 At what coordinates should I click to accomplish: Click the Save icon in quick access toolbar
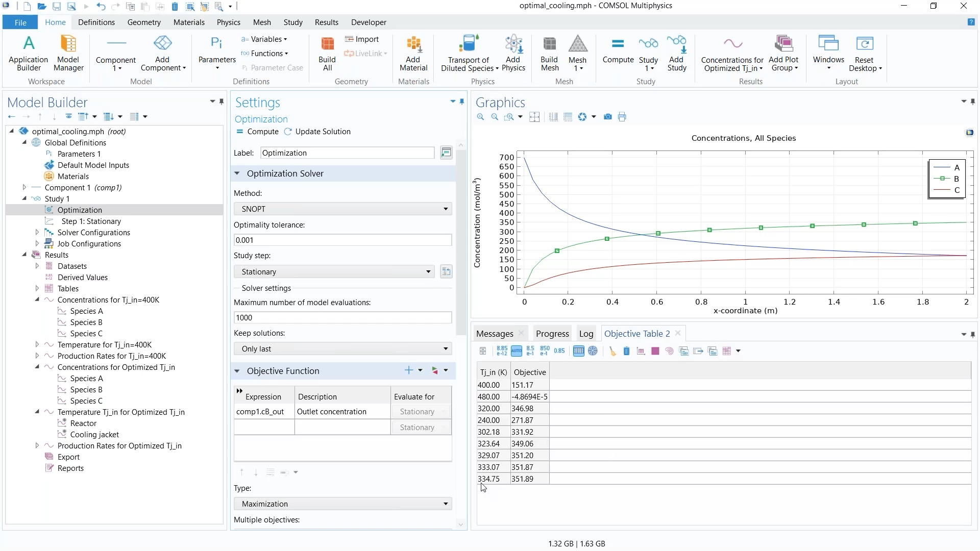pyautogui.click(x=57, y=6)
